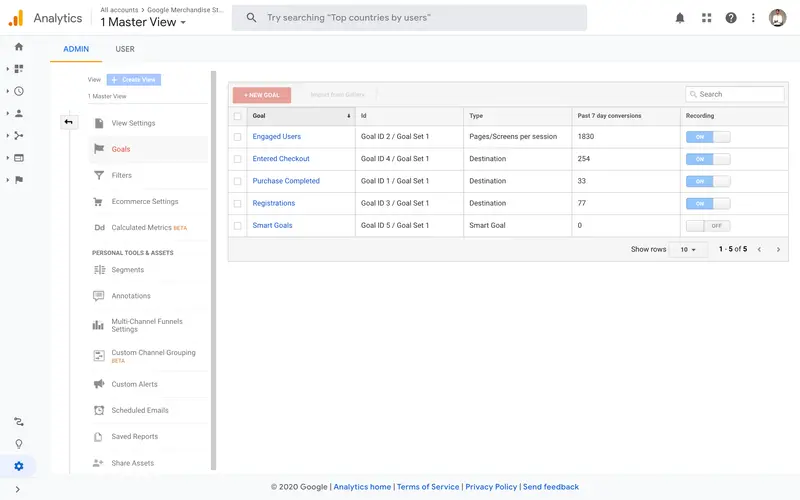The width and height of the screenshot is (800, 500).
Task: Open the help question mark icon
Action: coord(731,18)
